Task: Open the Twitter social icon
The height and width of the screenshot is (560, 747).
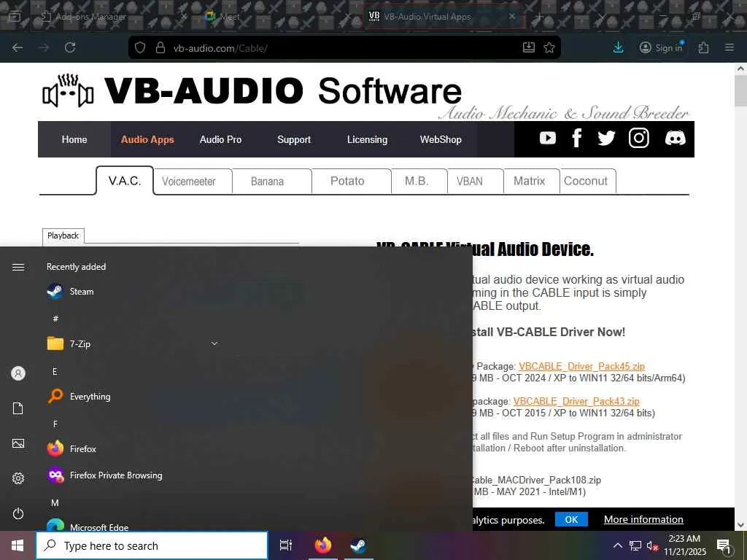Action: (606, 138)
